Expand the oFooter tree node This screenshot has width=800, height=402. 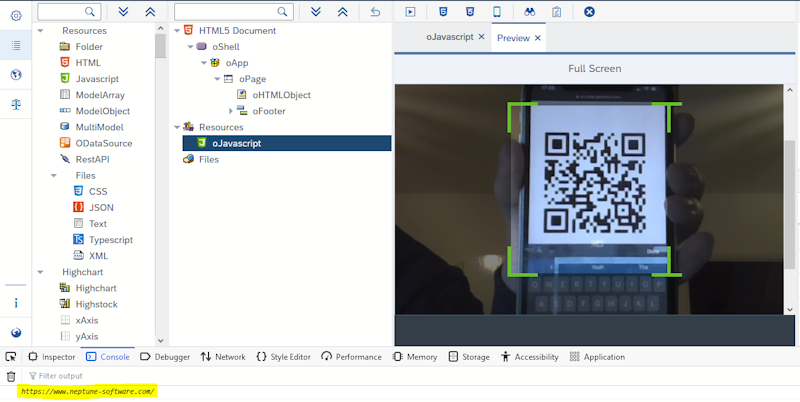click(x=230, y=111)
